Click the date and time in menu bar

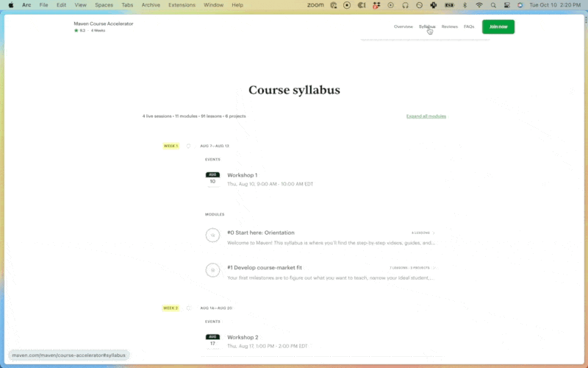[x=555, y=5]
